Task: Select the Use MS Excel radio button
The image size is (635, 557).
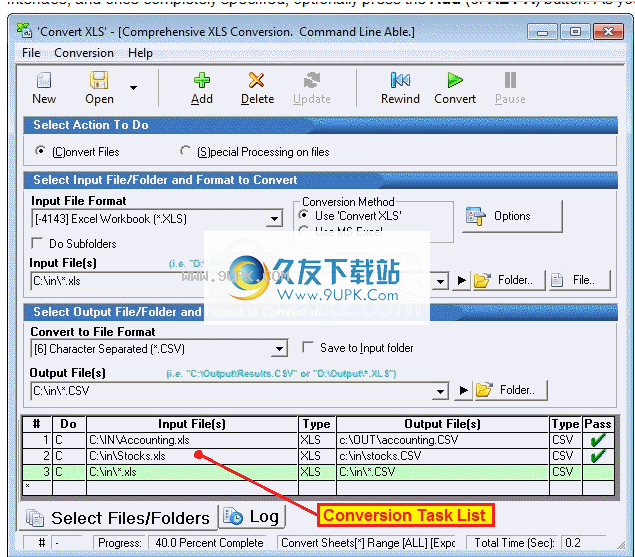Action: (304, 230)
